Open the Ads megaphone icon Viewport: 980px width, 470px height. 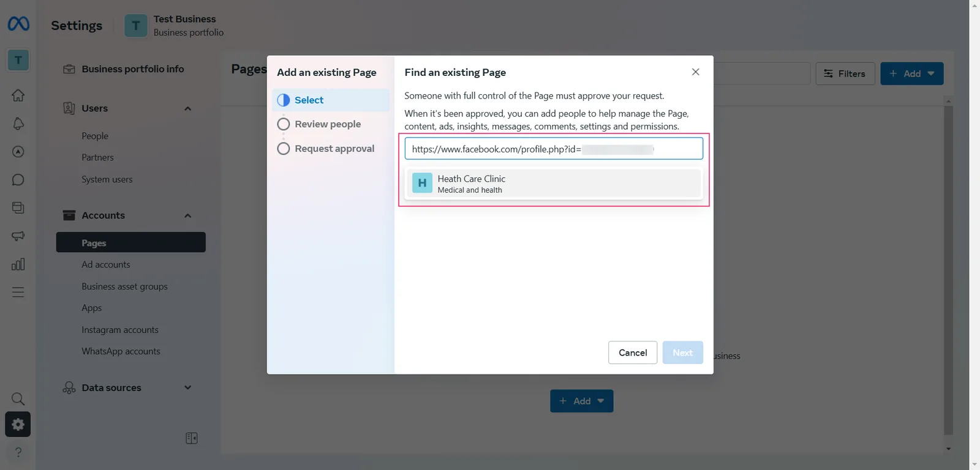click(x=18, y=236)
